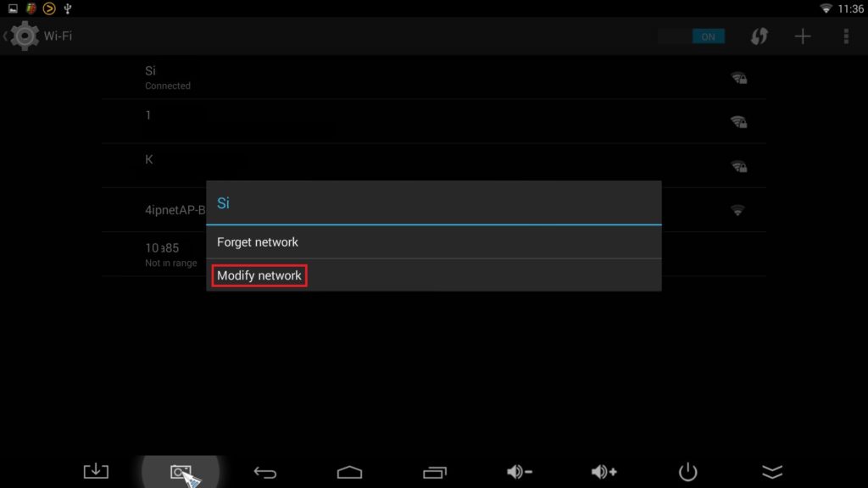Open recent apps with the overview icon

435,472
